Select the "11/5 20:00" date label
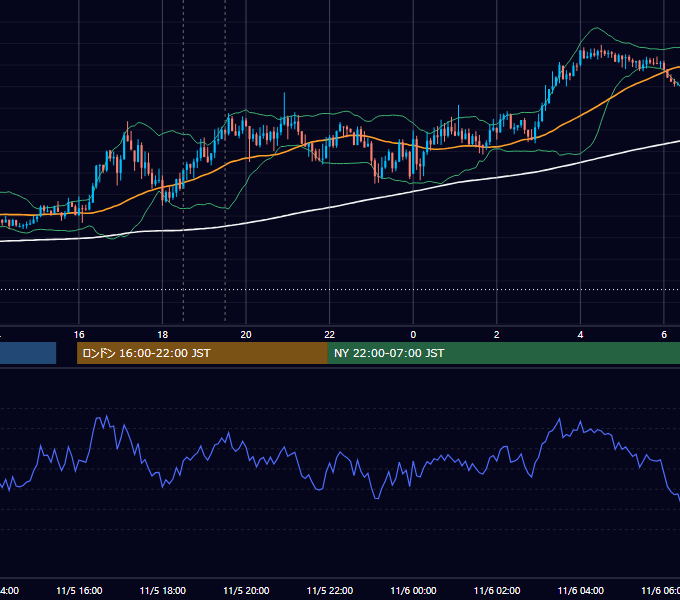 [246, 590]
